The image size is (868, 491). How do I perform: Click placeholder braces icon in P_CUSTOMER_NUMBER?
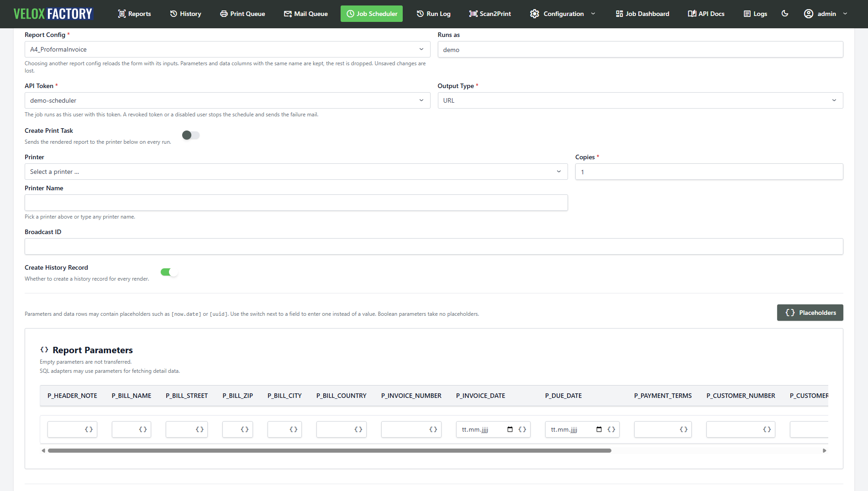pos(767,429)
